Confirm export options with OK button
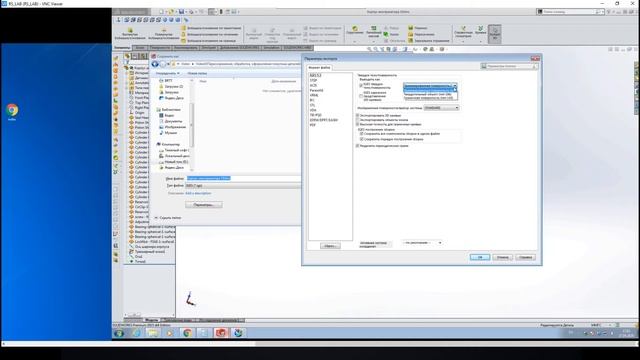640x360 pixels. click(x=480, y=257)
